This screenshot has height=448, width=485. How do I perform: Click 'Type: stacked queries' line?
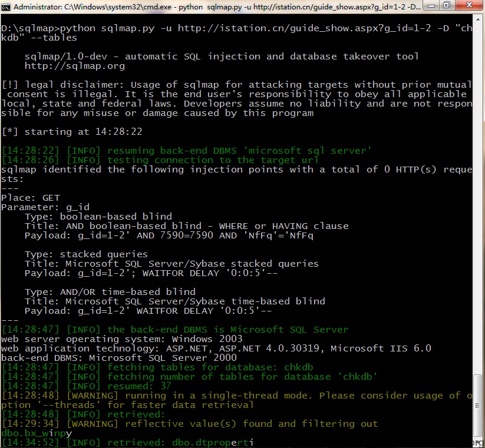pyautogui.click(x=86, y=254)
